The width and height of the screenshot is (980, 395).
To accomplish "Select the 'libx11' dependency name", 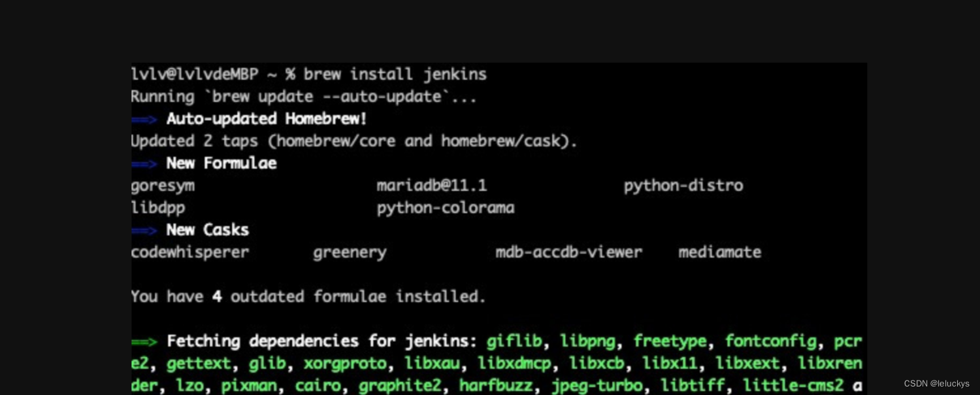I will tap(670, 364).
